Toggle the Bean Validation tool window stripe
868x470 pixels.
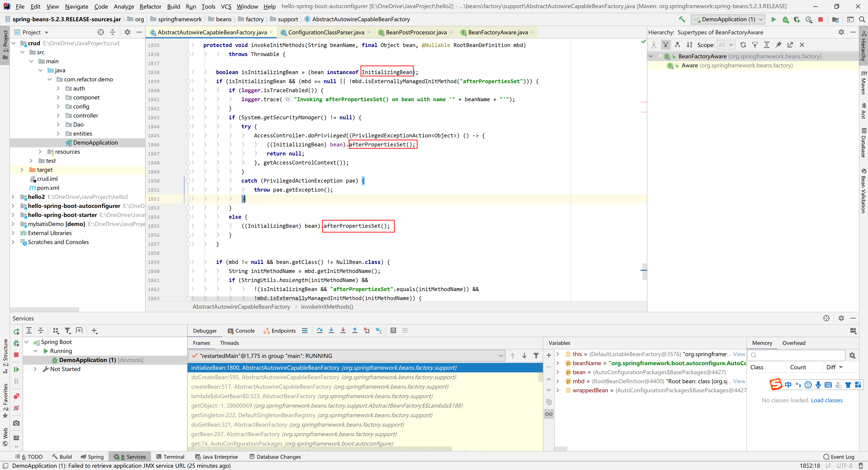pos(863,191)
